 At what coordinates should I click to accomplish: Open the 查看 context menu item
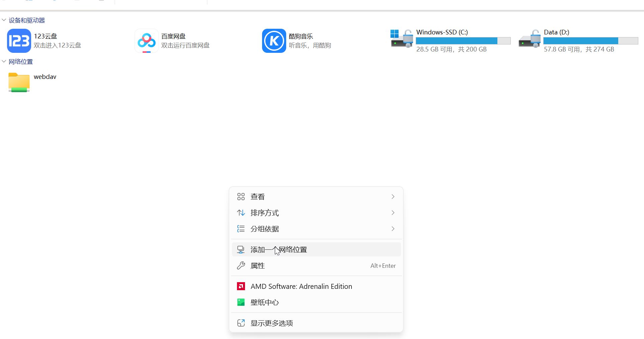[x=316, y=197]
